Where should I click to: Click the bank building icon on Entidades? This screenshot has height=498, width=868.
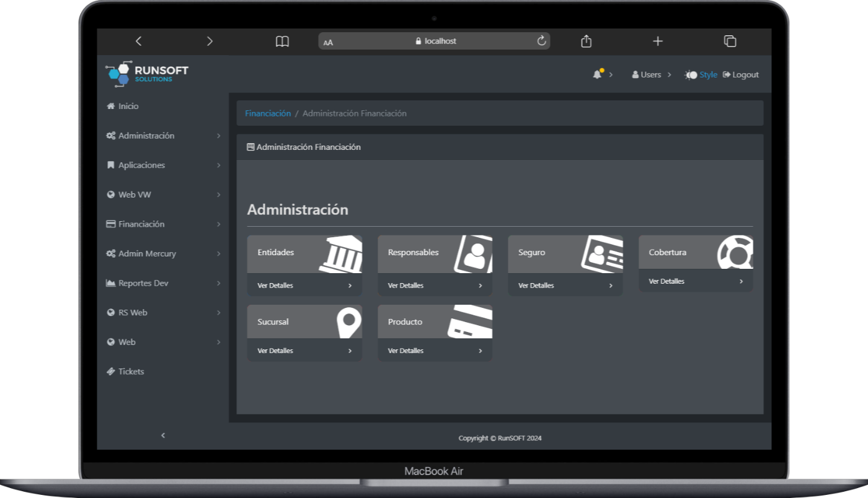click(x=340, y=254)
